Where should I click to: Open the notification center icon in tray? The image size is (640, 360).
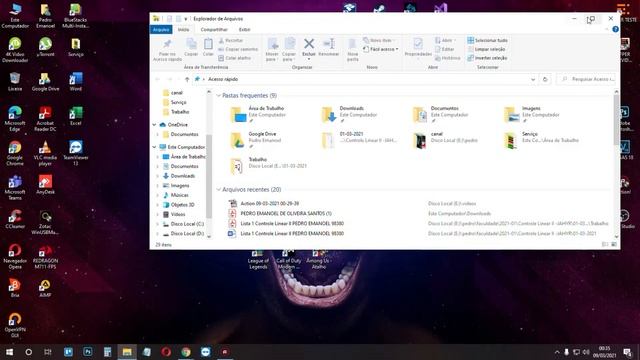coord(627,352)
